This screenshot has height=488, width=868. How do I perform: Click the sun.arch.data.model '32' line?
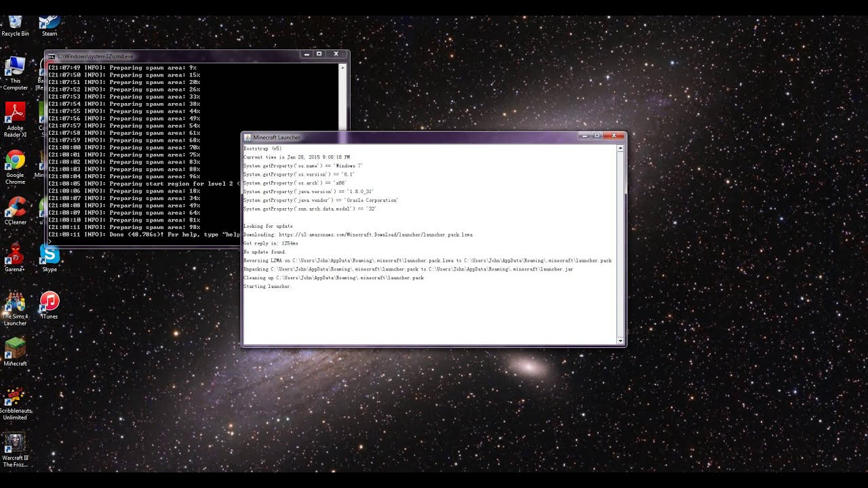[310, 209]
